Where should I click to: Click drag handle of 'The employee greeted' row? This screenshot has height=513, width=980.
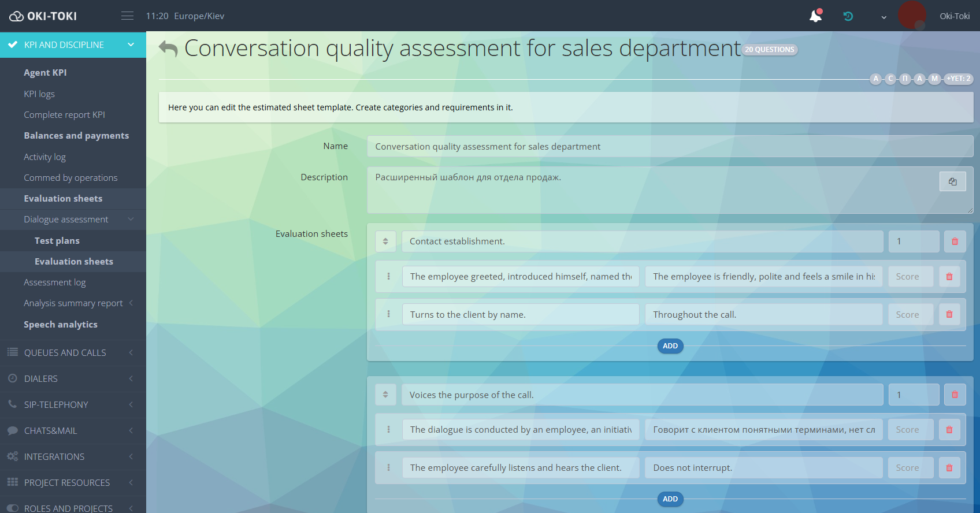pyautogui.click(x=388, y=277)
